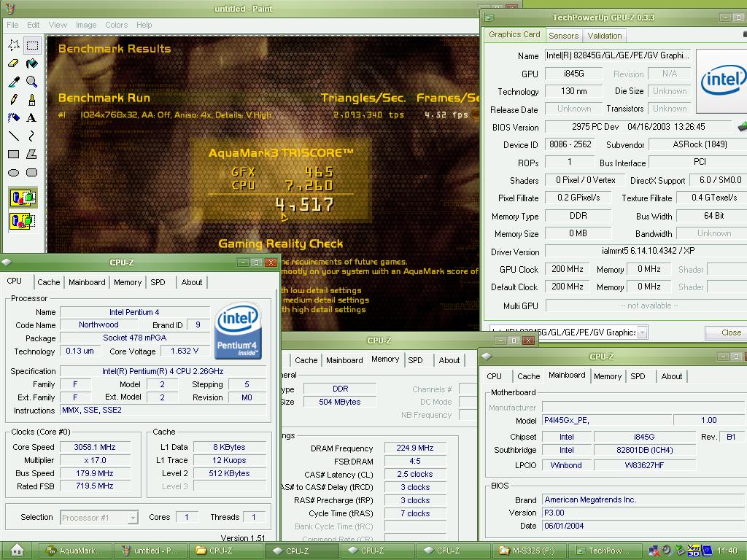Click the Southbridge value 82801DB (ICH4)
This screenshot has height=560, width=747.
(644, 449)
